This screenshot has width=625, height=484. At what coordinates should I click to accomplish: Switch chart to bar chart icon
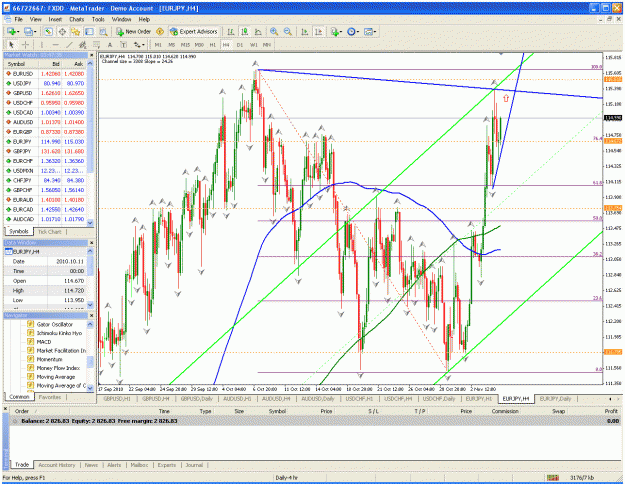231,31
